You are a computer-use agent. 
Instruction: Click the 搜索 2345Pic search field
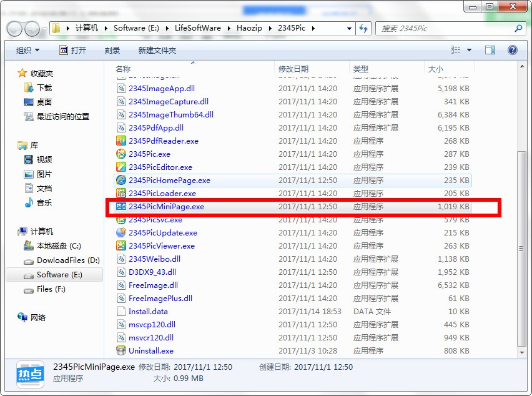coord(446,29)
